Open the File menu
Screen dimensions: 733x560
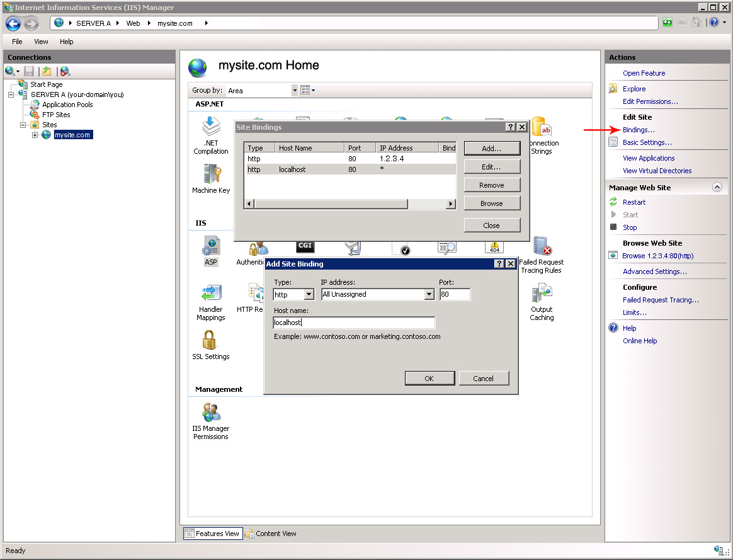click(17, 42)
